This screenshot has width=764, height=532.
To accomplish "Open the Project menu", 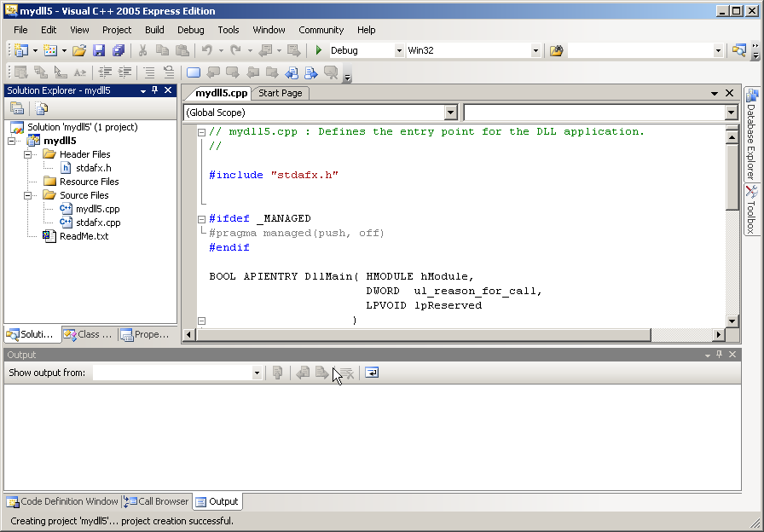I will 117,30.
